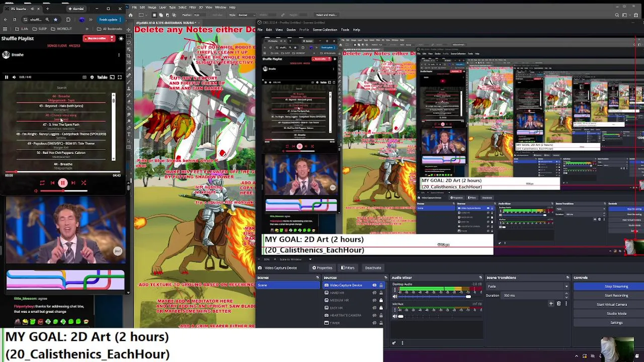The height and width of the screenshot is (362, 644).
Task: Add a scene transition with plus icon
Action: (x=551, y=303)
